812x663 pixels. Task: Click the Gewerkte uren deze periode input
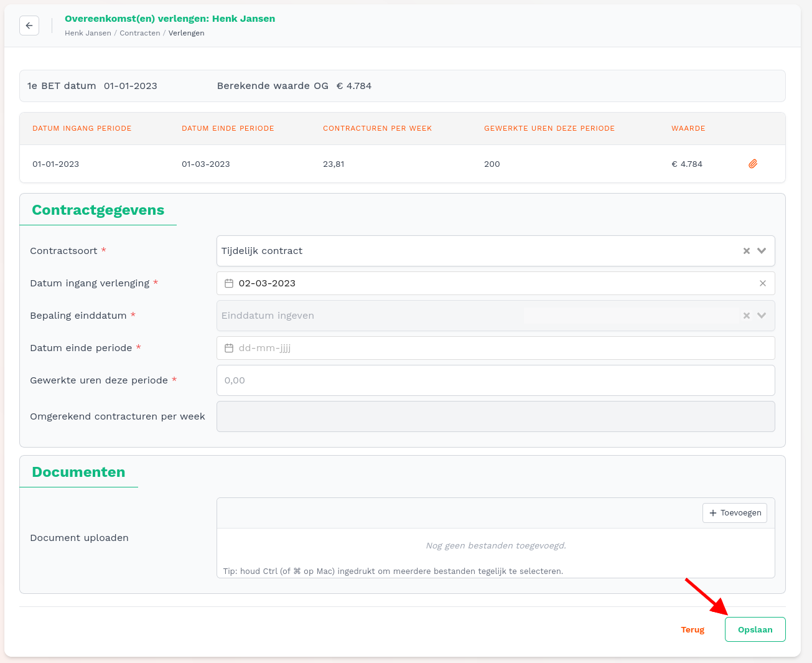pos(496,380)
